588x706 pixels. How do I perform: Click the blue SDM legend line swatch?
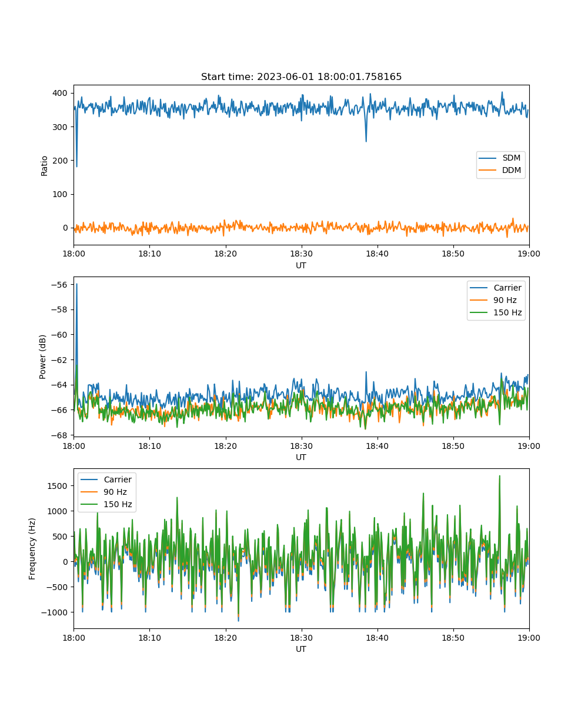pos(489,158)
